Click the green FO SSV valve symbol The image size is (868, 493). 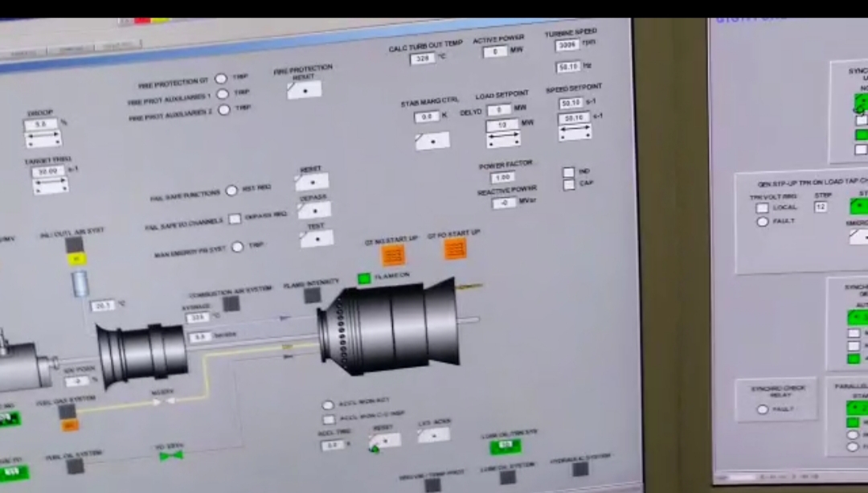click(171, 456)
